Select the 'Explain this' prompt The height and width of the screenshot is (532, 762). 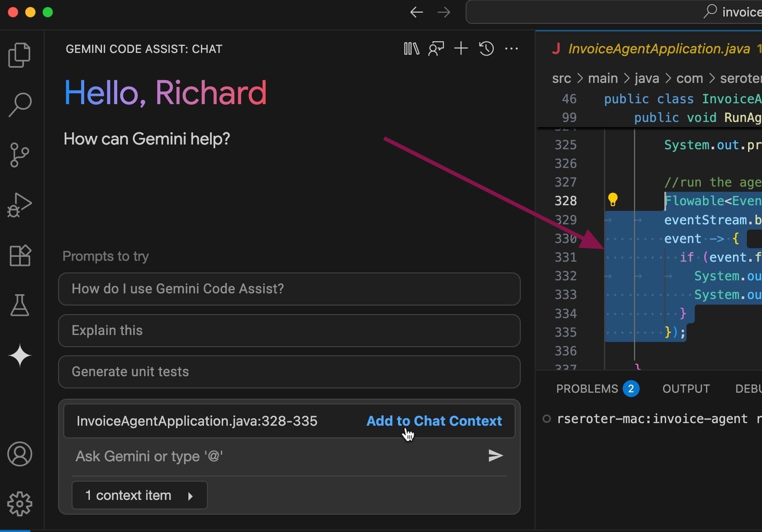click(x=289, y=331)
